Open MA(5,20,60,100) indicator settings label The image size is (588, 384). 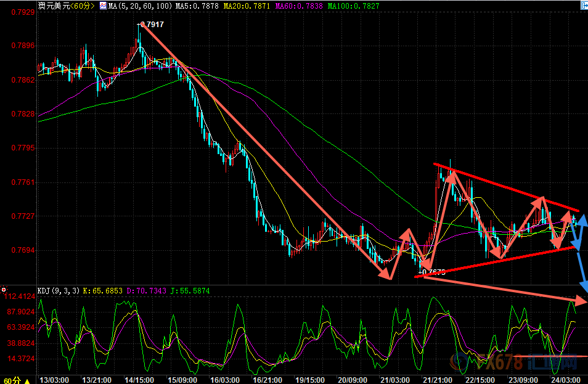coord(141,6)
